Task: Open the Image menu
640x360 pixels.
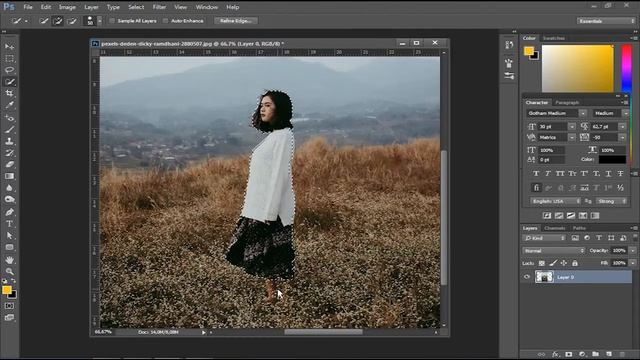Action: (67, 7)
